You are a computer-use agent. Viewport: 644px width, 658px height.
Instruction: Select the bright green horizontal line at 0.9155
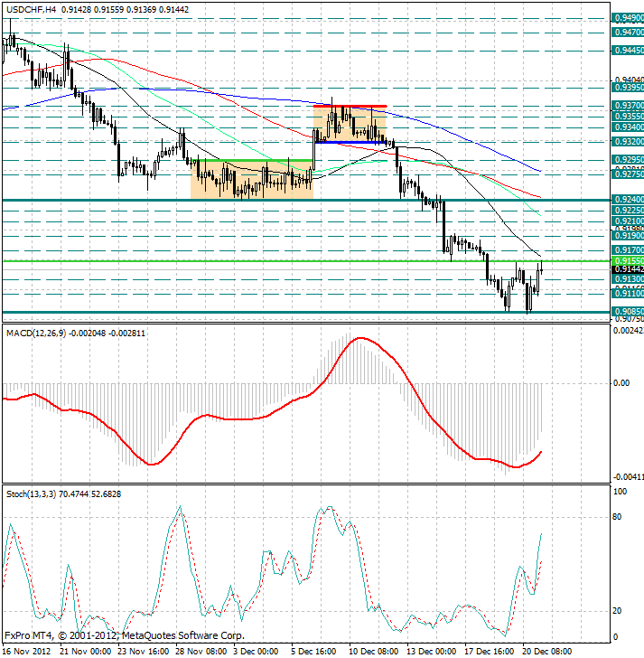coord(306,261)
